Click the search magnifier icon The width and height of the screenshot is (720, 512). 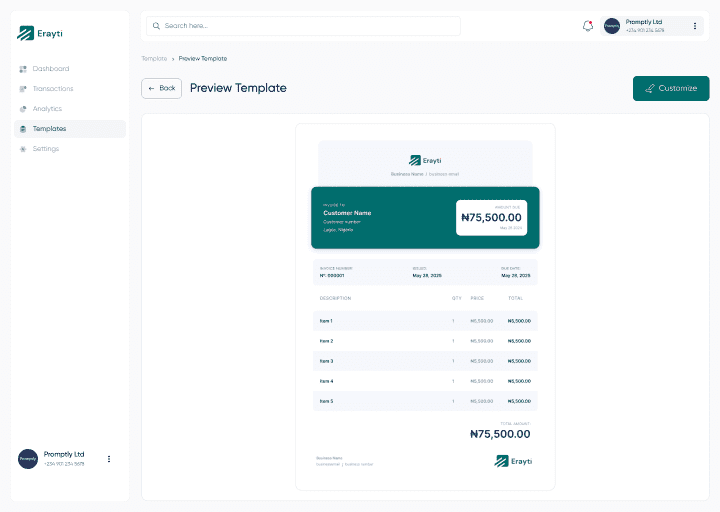(x=156, y=26)
